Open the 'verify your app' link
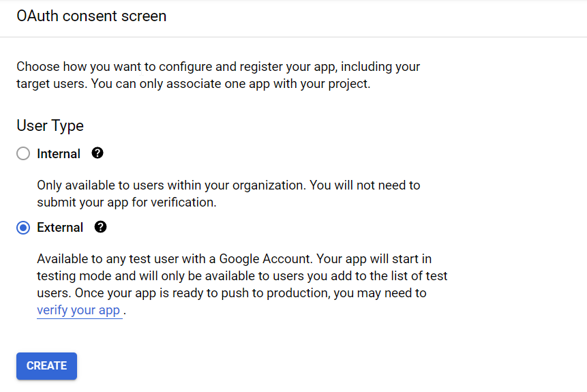Viewport: 587px width, 392px height. coord(78,310)
